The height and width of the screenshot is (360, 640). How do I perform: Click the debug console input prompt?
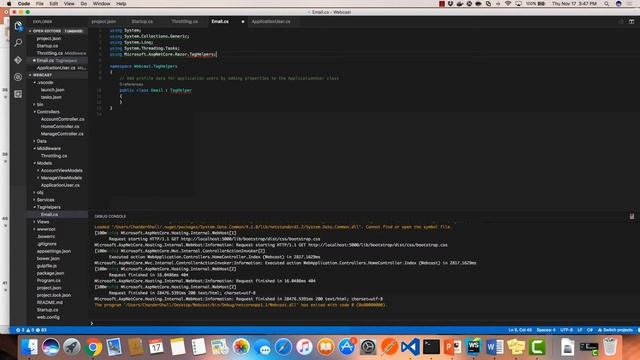(x=363, y=323)
